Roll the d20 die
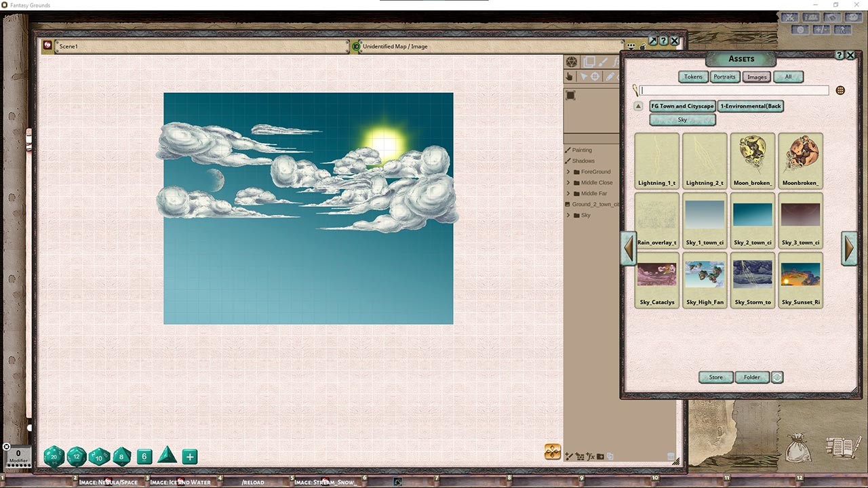Image resolution: width=868 pixels, height=488 pixels. click(x=54, y=456)
